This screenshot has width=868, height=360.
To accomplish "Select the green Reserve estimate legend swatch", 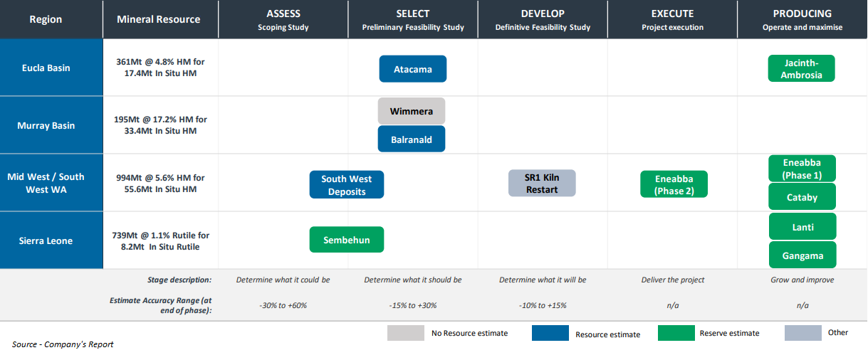I will click(x=676, y=333).
